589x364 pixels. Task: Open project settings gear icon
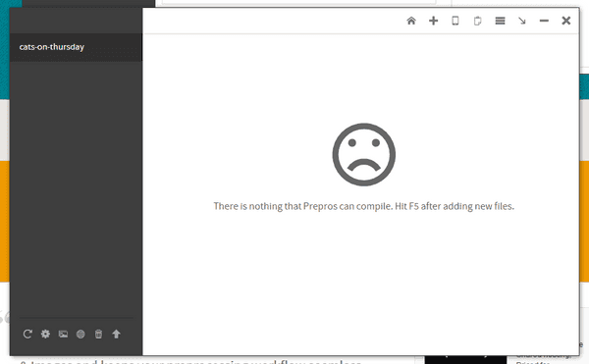pos(45,334)
